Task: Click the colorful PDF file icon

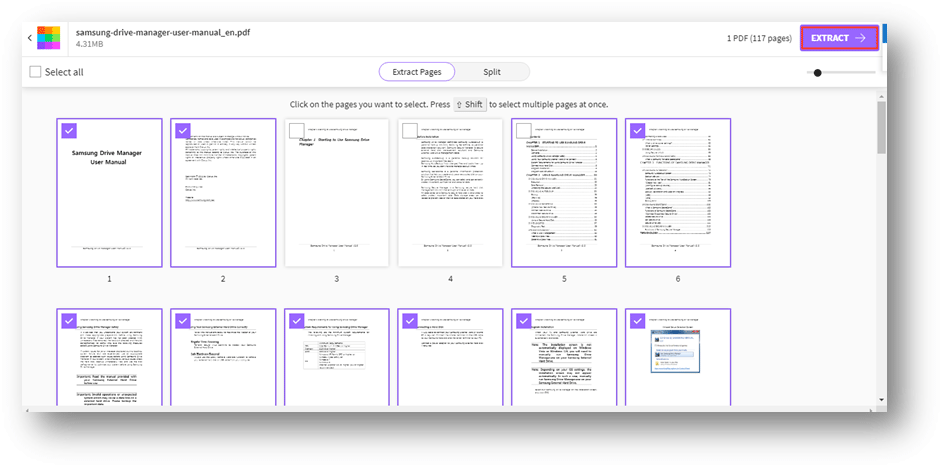Action: pos(48,38)
